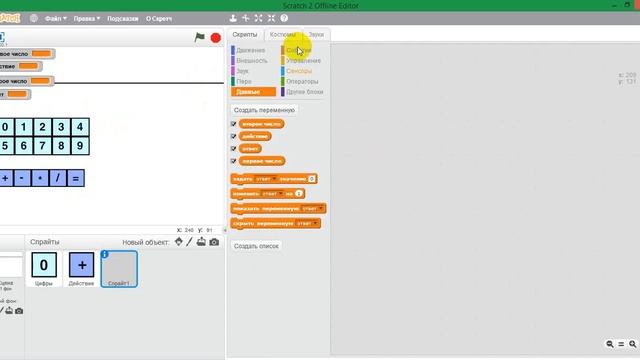Click the digit 9 tile on the stage
Viewport: 640px width, 360px height.
pos(80,146)
